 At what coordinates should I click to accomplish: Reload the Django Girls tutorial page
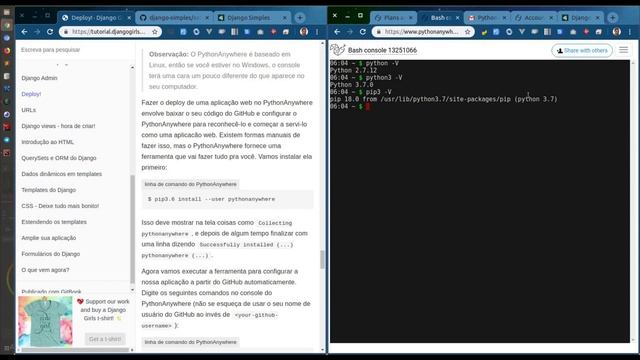[x=50, y=32]
